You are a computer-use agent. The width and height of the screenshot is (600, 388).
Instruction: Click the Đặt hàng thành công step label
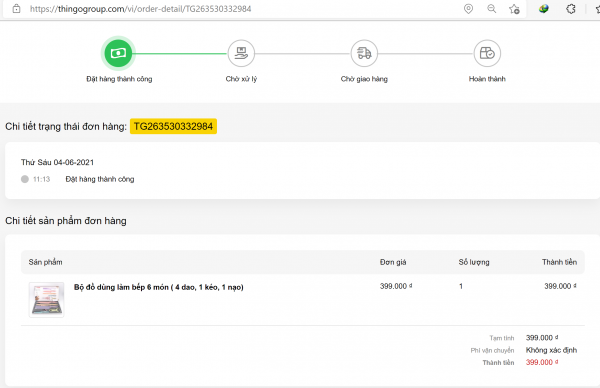click(119, 79)
